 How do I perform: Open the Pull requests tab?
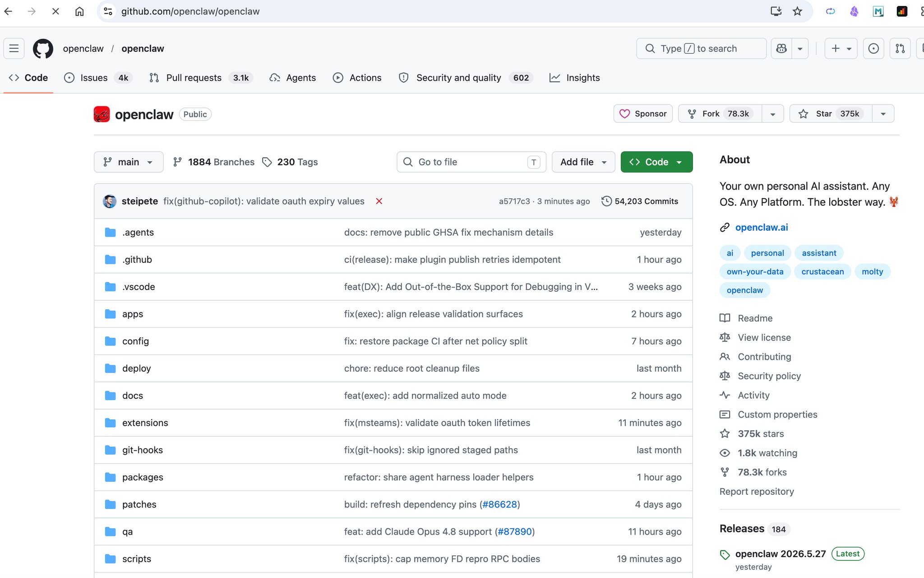(201, 78)
